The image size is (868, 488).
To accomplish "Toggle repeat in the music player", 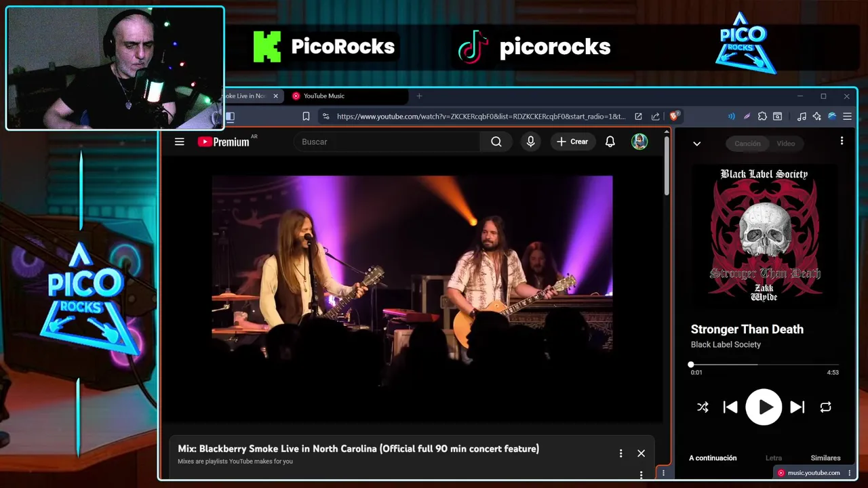I will coord(825,407).
